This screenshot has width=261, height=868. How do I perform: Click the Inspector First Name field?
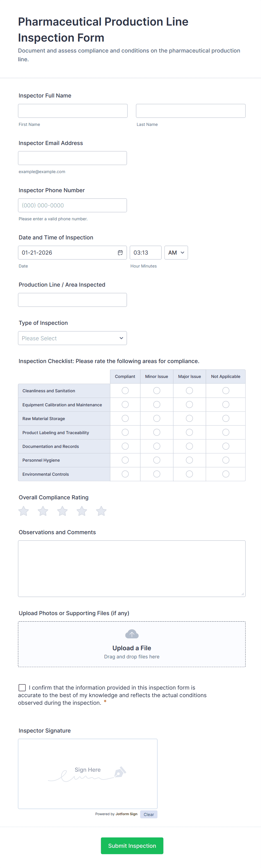(x=73, y=111)
